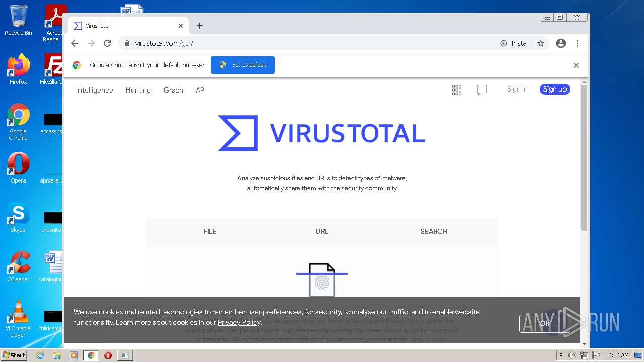Image resolution: width=644 pixels, height=362 pixels.
Task: Click the Opera taskbar icon
Action: tap(108, 355)
